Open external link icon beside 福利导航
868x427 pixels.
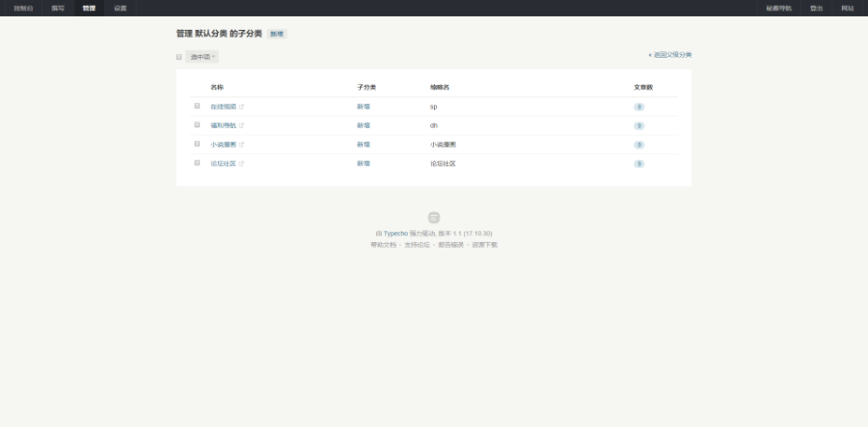click(241, 125)
